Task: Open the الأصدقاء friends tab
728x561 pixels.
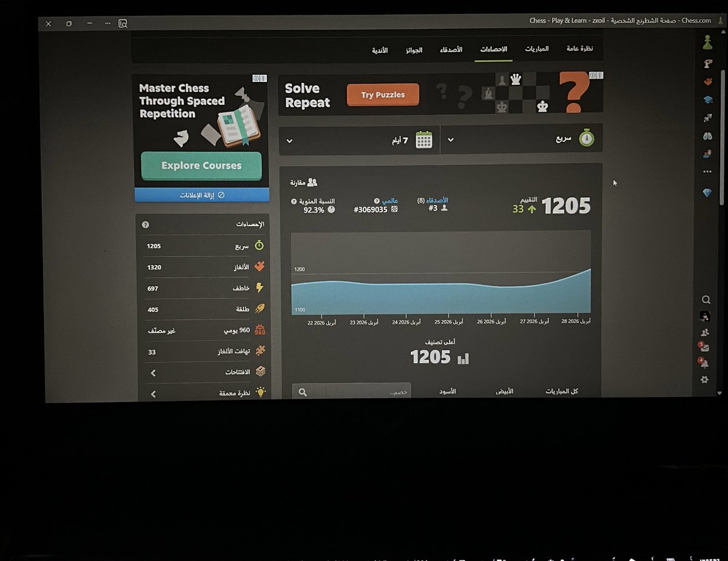Action: [x=451, y=50]
